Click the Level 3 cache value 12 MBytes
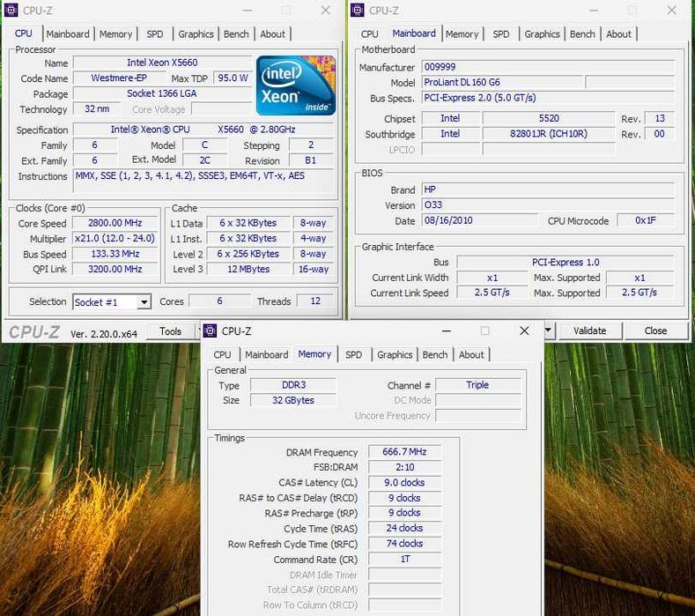The height and width of the screenshot is (616, 695). [248, 269]
